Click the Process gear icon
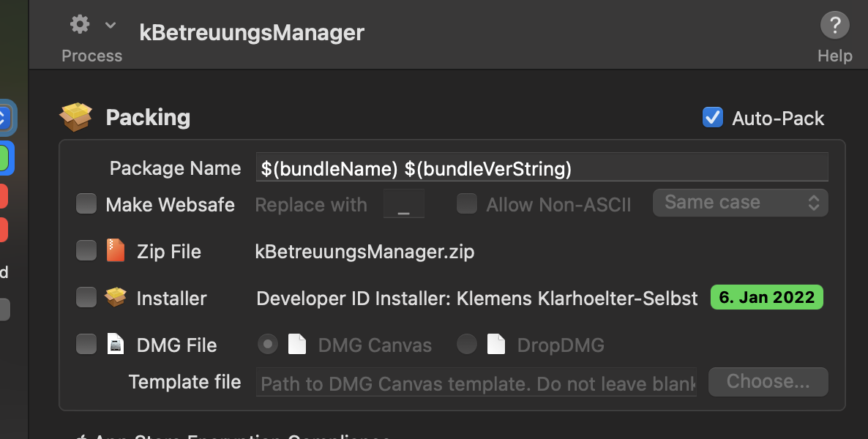 [80, 24]
